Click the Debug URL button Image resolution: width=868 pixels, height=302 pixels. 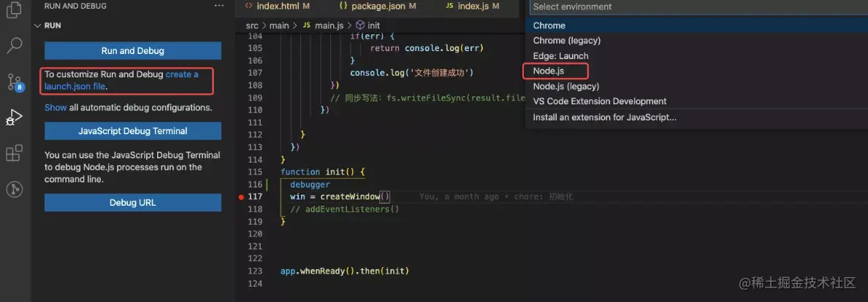click(133, 203)
